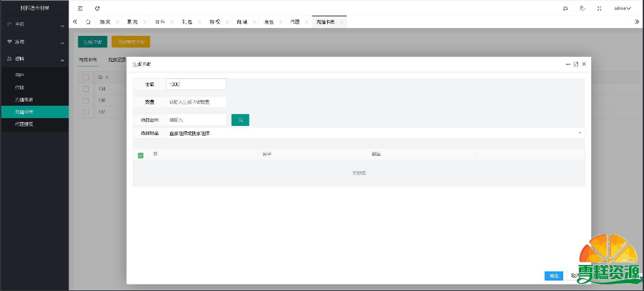The width and height of the screenshot is (644, 291).
Task: Check the checkbox for row ID 104
Action: 85,88
